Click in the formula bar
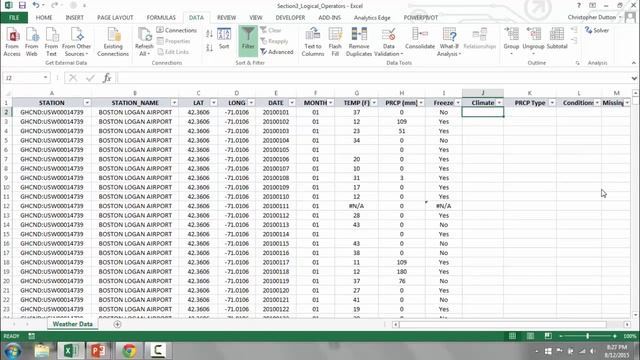This screenshot has width=640, height=360. pos(373,78)
